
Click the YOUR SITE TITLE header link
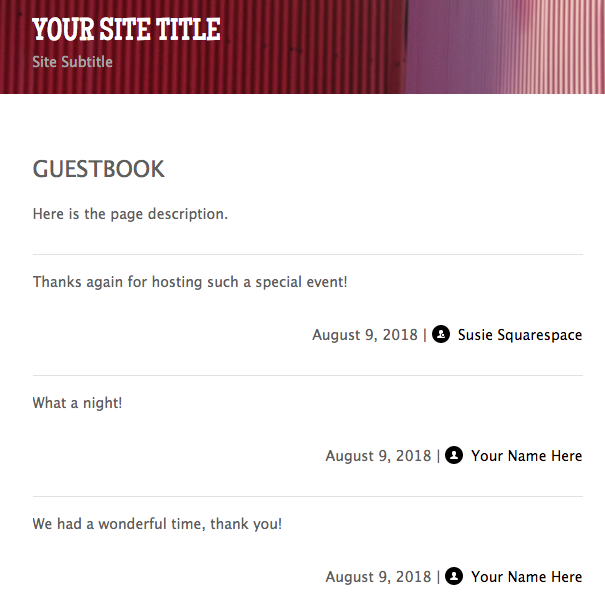point(126,29)
